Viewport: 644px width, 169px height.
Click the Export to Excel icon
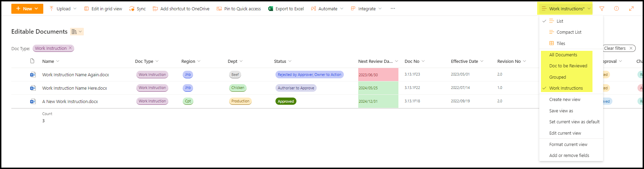tap(271, 9)
